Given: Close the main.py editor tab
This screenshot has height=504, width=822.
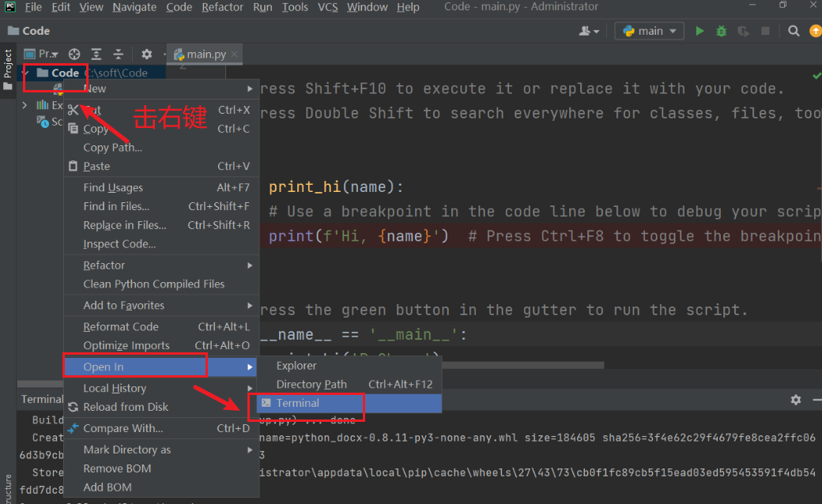Looking at the screenshot, I should click(234, 54).
